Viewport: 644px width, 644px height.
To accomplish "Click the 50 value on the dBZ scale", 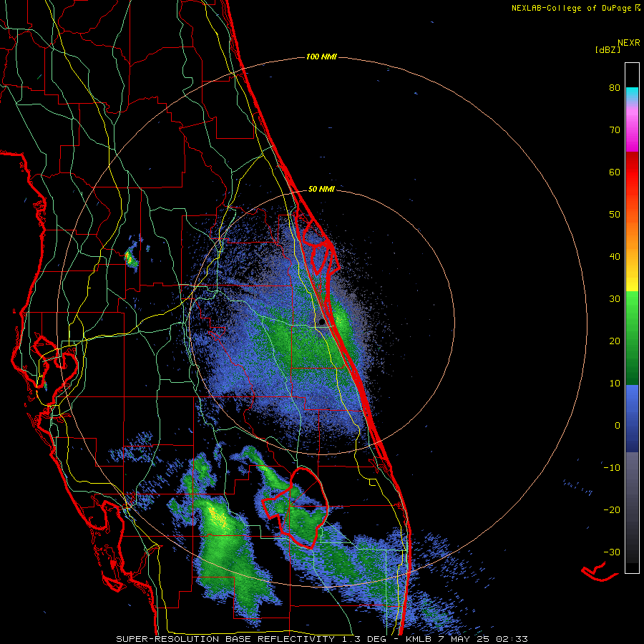I will (615, 215).
